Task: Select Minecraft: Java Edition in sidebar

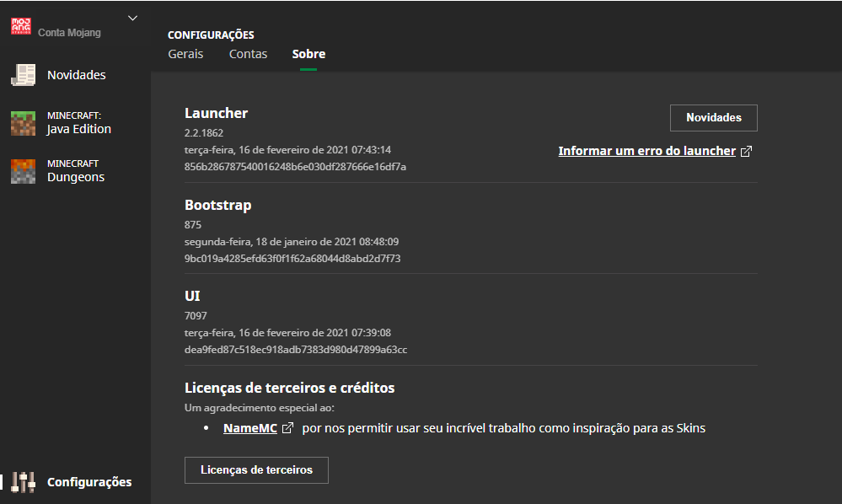Action: click(x=79, y=123)
